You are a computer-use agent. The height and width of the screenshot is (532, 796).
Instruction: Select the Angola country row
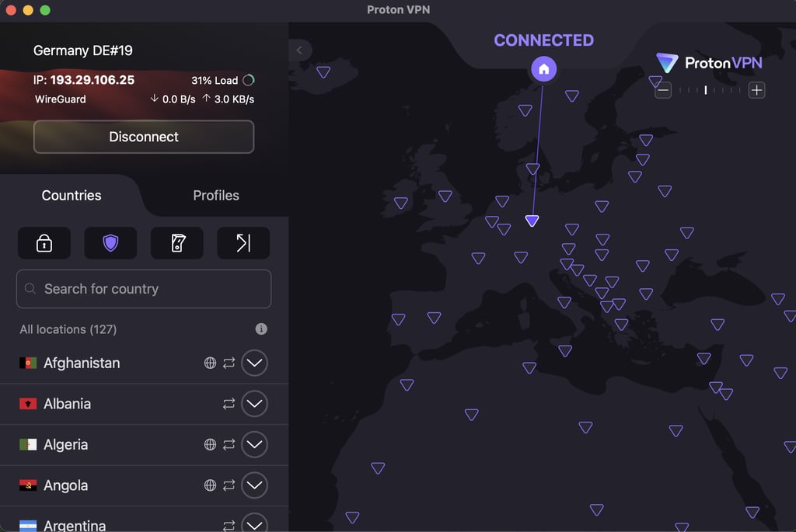pyautogui.click(x=144, y=486)
